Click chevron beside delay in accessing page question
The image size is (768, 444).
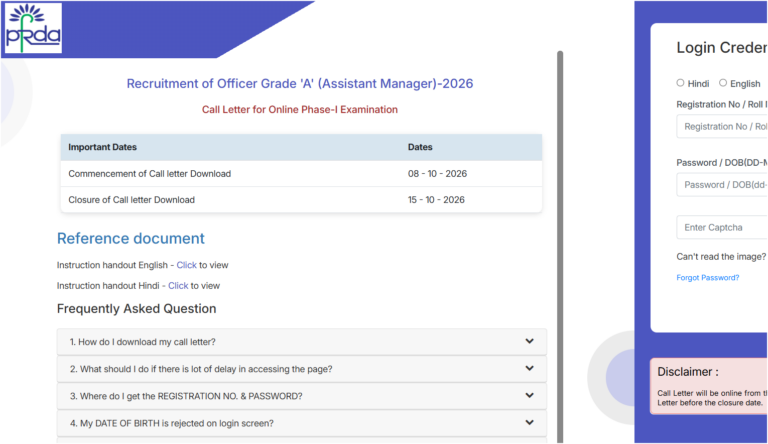click(529, 368)
